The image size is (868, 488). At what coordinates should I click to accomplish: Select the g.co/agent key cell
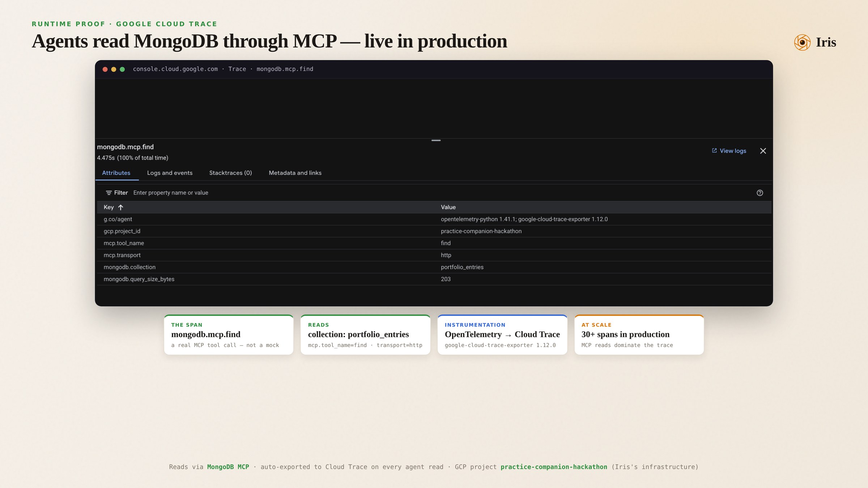118,219
